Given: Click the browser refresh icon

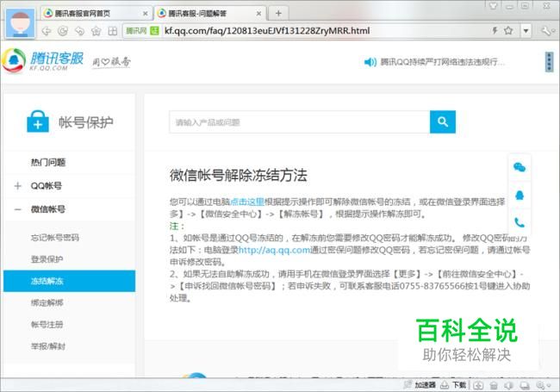Looking at the screenshot, I should (x=63, y=31).
